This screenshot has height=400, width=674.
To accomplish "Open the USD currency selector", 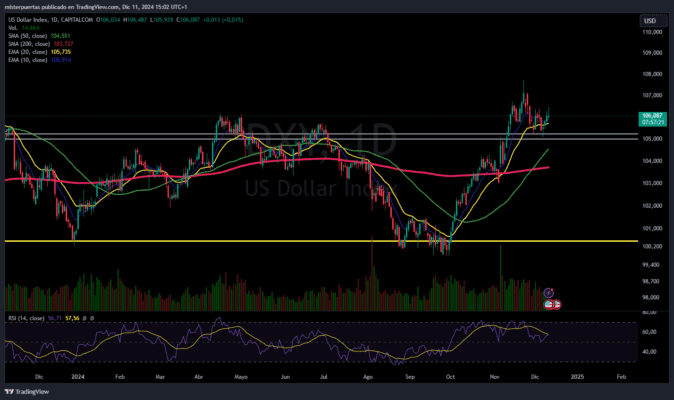I will click(x=649, y=20).
